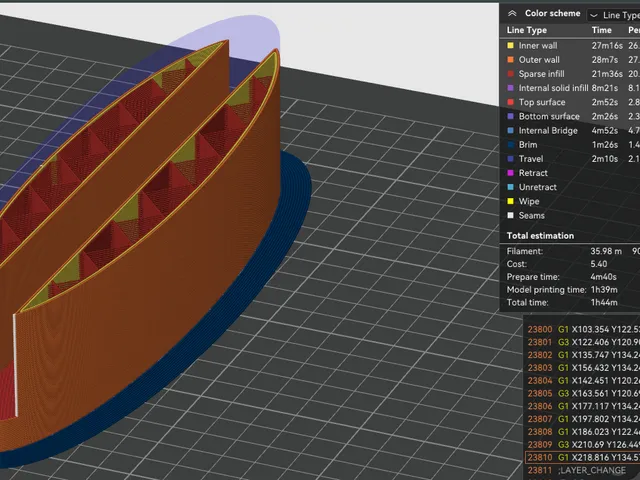The height and width of the screenshot is (480, 640).
Task: Select G-code line 23807
Action: 582,419
